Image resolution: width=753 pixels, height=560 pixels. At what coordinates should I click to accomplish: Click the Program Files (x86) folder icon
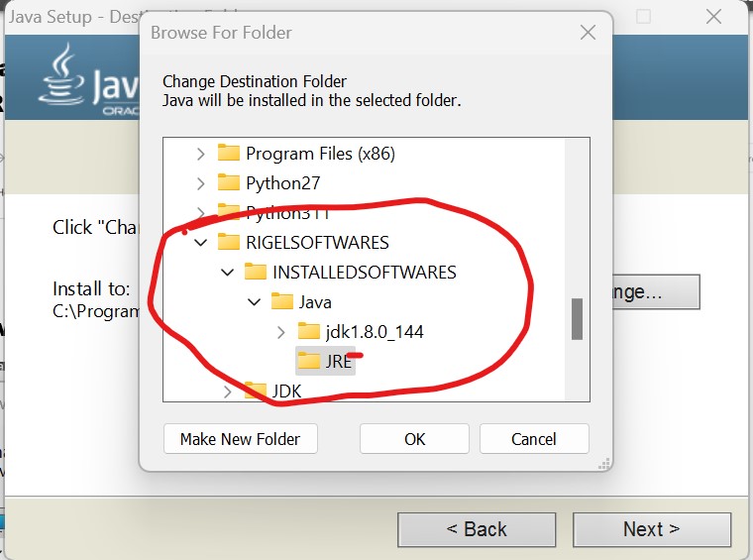229,153
